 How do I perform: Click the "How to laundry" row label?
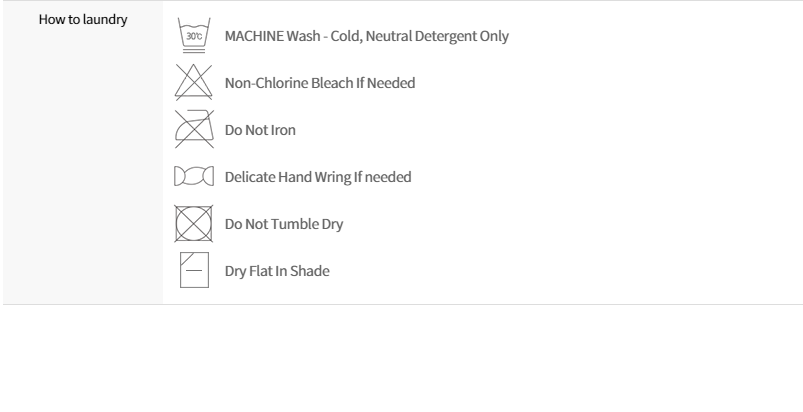pos(82,20)
